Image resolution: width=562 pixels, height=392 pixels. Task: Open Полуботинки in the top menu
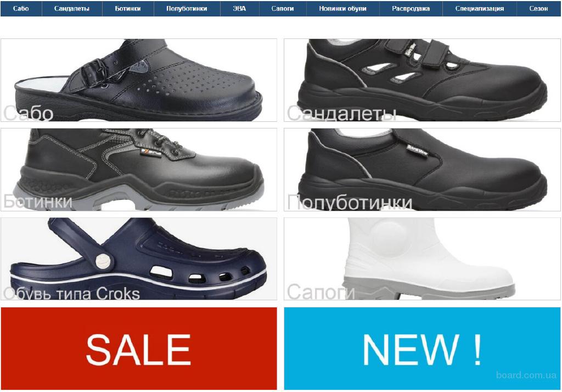[x=187, y=9]
